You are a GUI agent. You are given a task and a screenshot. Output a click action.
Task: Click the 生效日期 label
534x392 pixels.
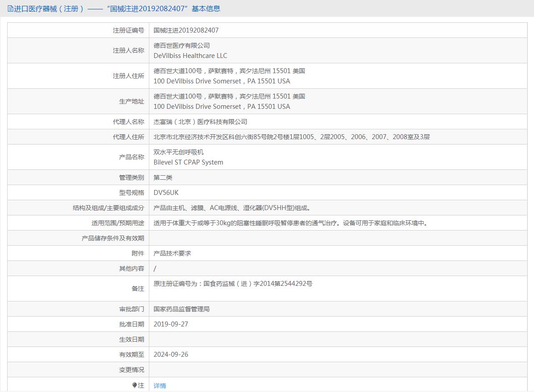coord(131,339)
